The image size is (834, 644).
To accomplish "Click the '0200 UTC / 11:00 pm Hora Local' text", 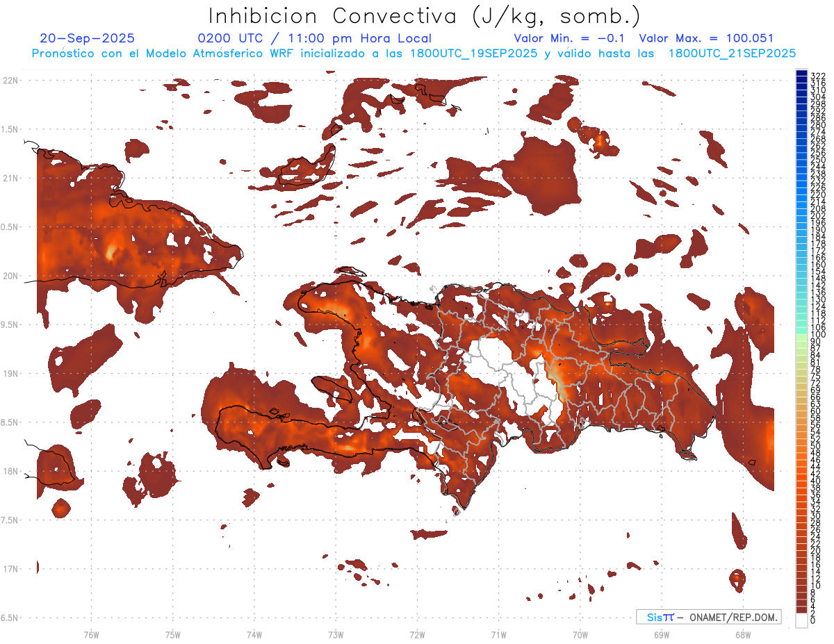I will pyautogui.click(x=314, y=39).
